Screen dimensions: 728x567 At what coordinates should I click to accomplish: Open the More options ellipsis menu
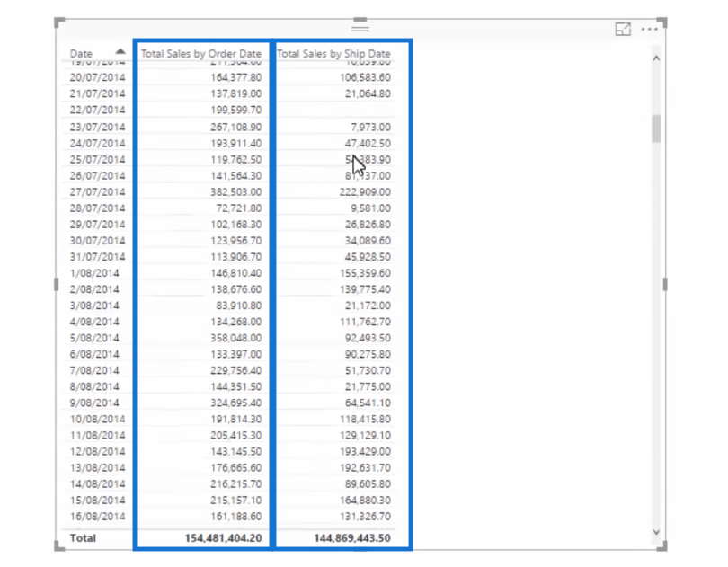(649, 30)
